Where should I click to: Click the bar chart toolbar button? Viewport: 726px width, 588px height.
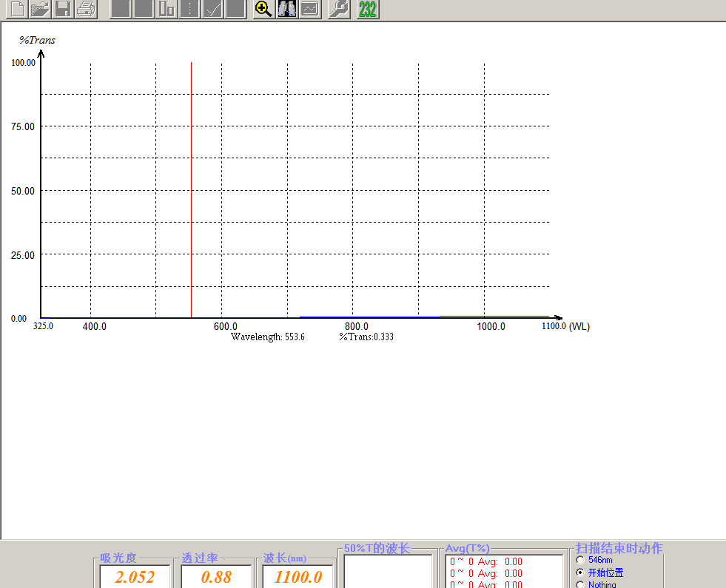click(167, 9)
